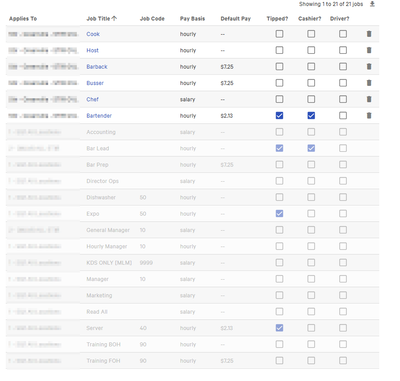Click the Training FOH job title
This screenshot has width=400, height=381.
[103, 361]
